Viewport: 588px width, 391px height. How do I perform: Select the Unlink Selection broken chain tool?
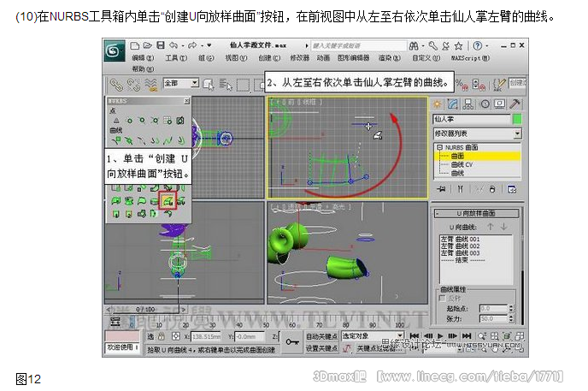tap(133, 86)
